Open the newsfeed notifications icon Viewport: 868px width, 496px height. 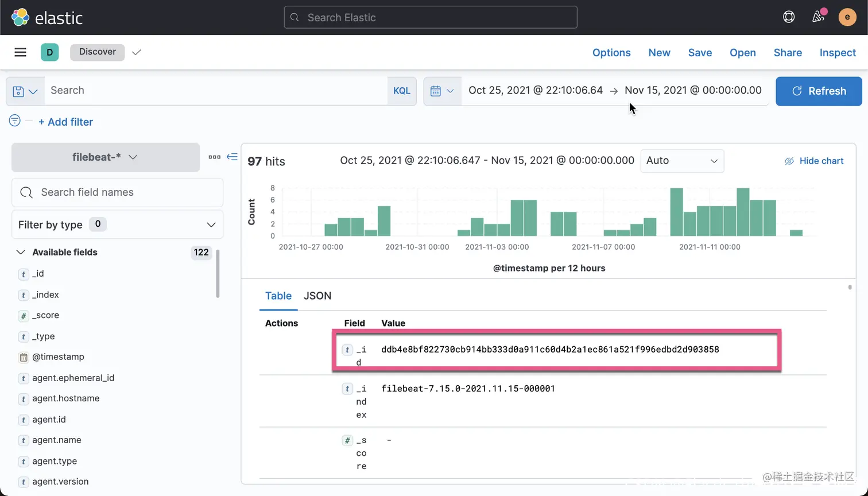[818, 17]
